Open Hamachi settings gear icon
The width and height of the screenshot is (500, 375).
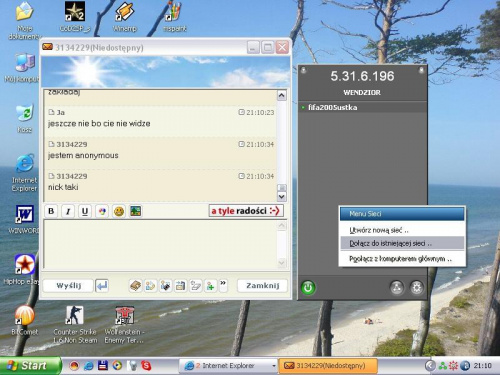coord(417,287)
